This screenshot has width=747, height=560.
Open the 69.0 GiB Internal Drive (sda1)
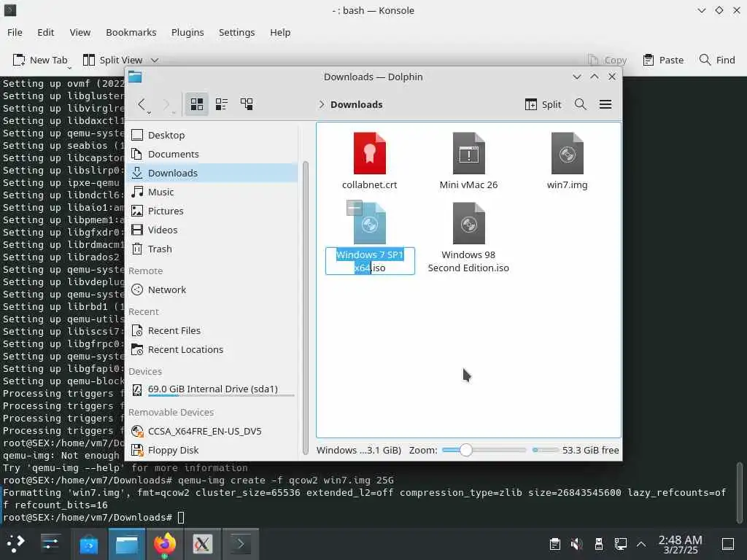click(x=212, y=390)
